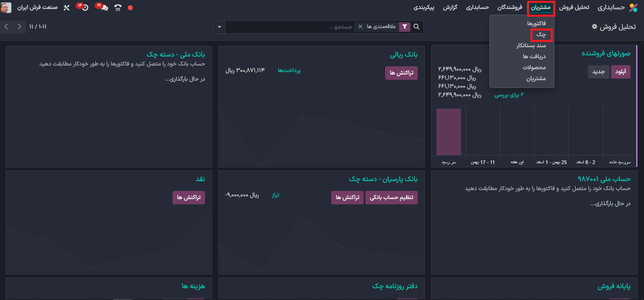This screenshot has height=300, width=644.
Task: Choose سند بستانکار in the dropdown menu
Action: (531, 46)
